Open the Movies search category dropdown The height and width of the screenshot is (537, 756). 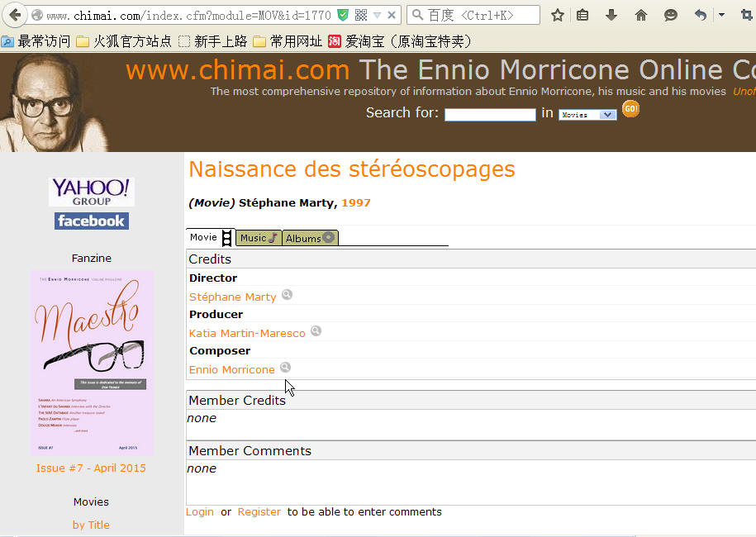587,115
